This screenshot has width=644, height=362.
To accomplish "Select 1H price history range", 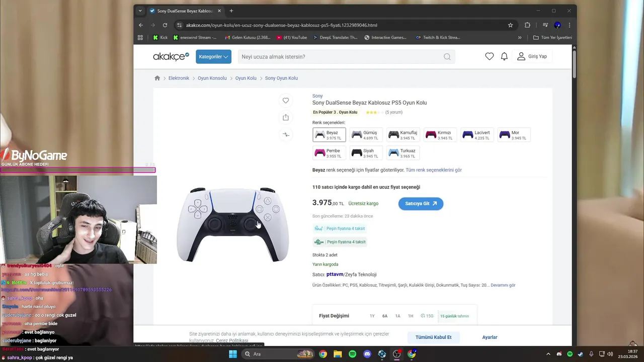I will coord(411,316).
